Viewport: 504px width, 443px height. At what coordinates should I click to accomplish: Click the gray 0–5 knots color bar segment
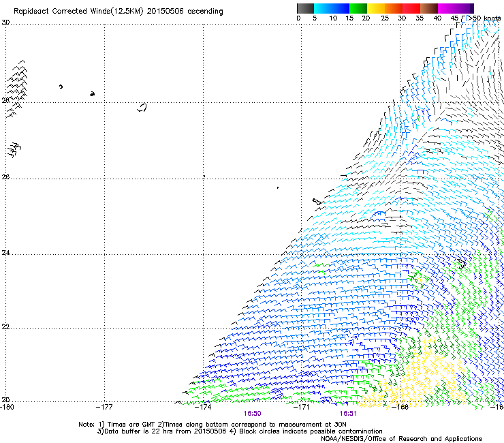tap(305, 8)
